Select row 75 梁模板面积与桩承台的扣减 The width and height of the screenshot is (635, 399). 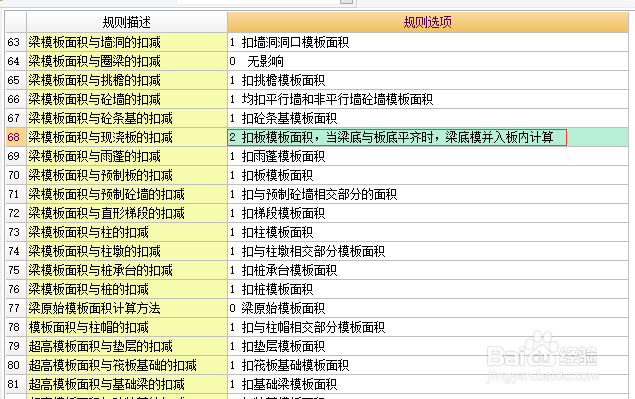click(x=127, y=270)
